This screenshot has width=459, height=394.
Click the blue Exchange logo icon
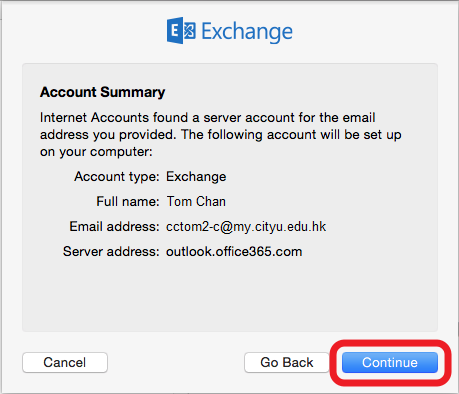(x=181, y=31)
